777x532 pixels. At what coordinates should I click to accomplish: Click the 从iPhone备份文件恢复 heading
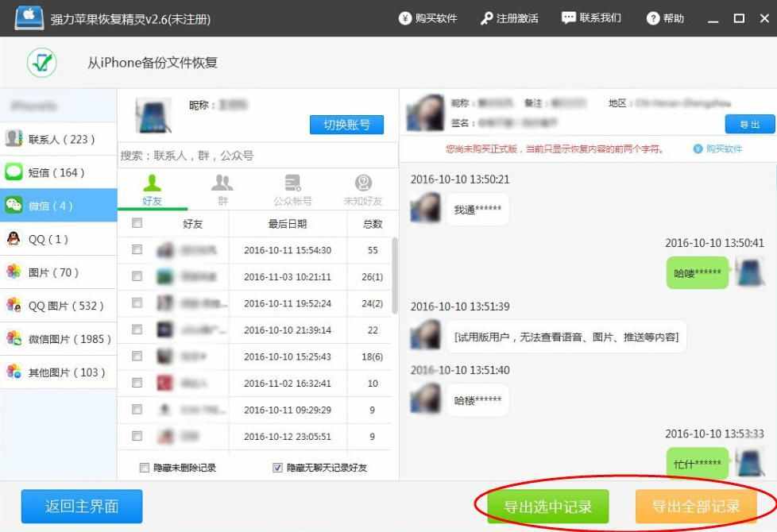152,63
